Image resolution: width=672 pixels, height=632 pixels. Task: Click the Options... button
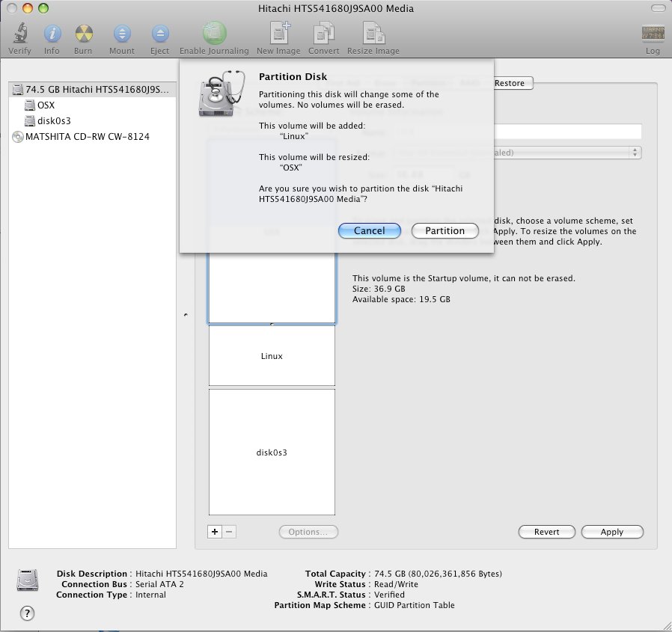pos(308,532)
